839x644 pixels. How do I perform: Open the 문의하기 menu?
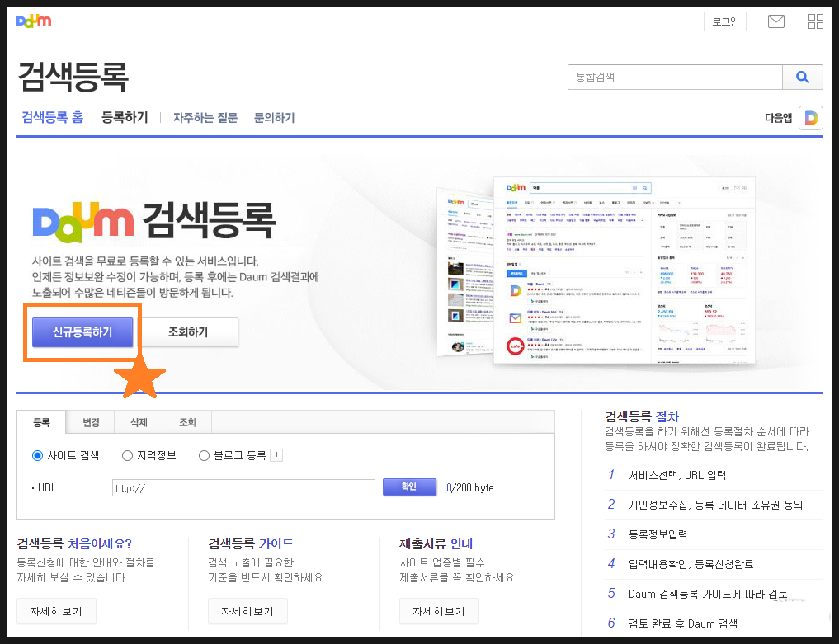point(274,118)
